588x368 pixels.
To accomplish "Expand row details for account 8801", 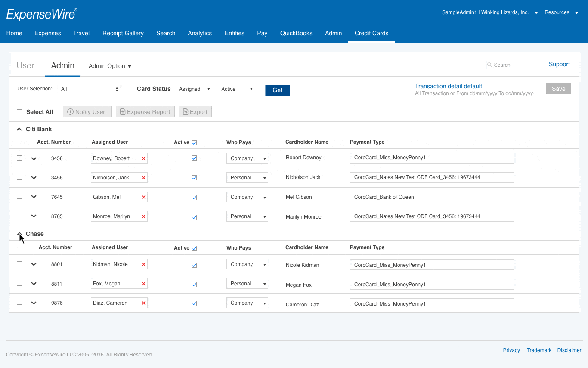I will pos(34,264).
